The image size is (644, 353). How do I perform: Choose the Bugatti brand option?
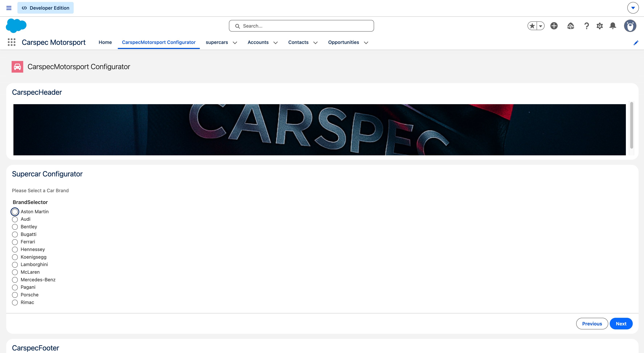click(x=15, y=234)
